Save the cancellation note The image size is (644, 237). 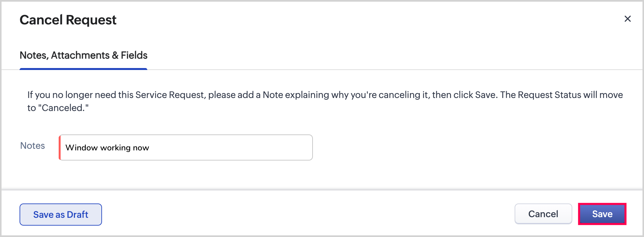tap(602, 214)
